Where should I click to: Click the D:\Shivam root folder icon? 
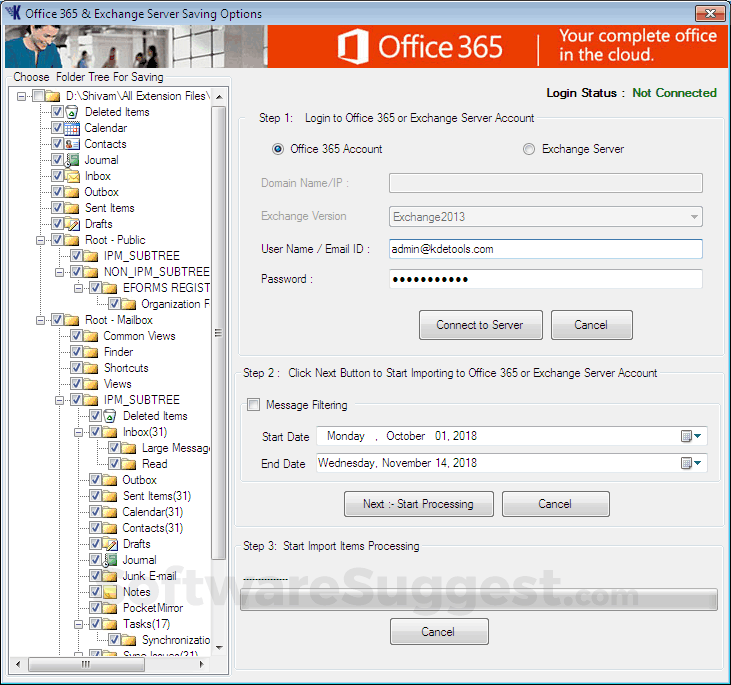(x=53, y=97)
